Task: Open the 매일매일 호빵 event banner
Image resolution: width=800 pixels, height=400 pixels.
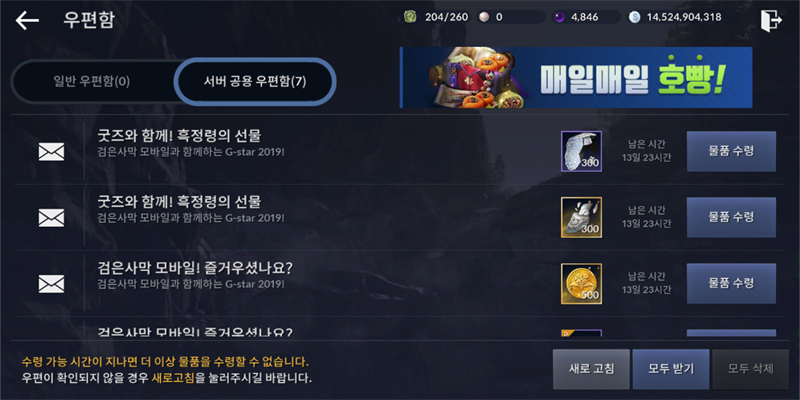Action: tap(576, 78)
